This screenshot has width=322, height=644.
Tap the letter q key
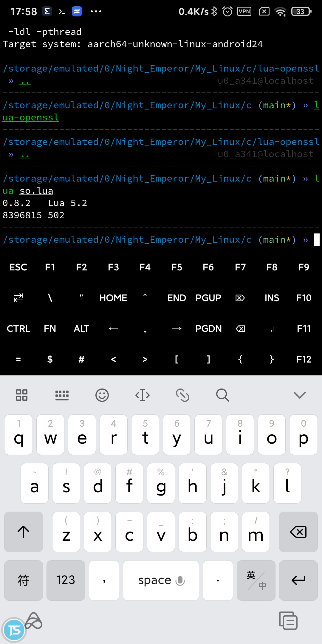point(18,435)
